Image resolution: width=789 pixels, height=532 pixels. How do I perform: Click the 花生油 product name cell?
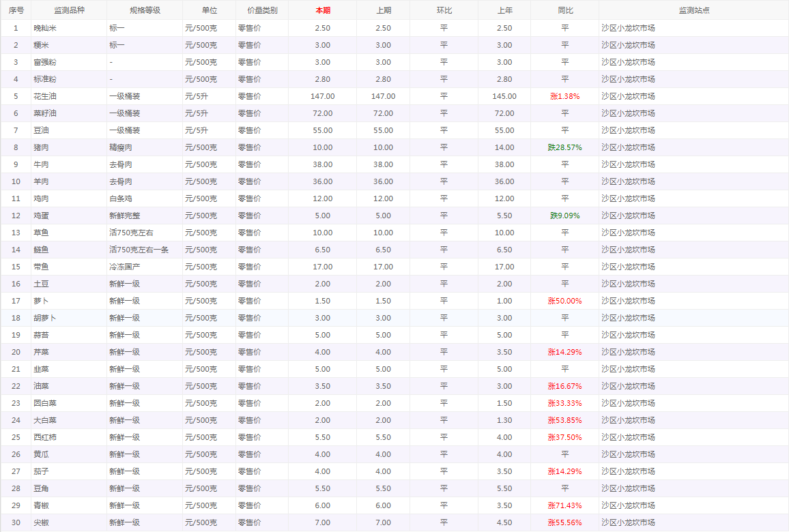[46, 96]
